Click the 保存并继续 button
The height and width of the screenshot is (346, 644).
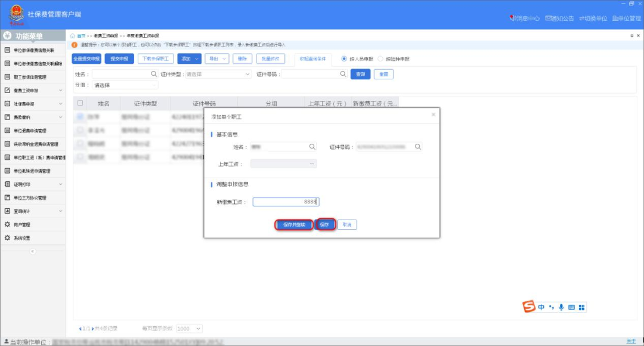(x=293, y=225)
